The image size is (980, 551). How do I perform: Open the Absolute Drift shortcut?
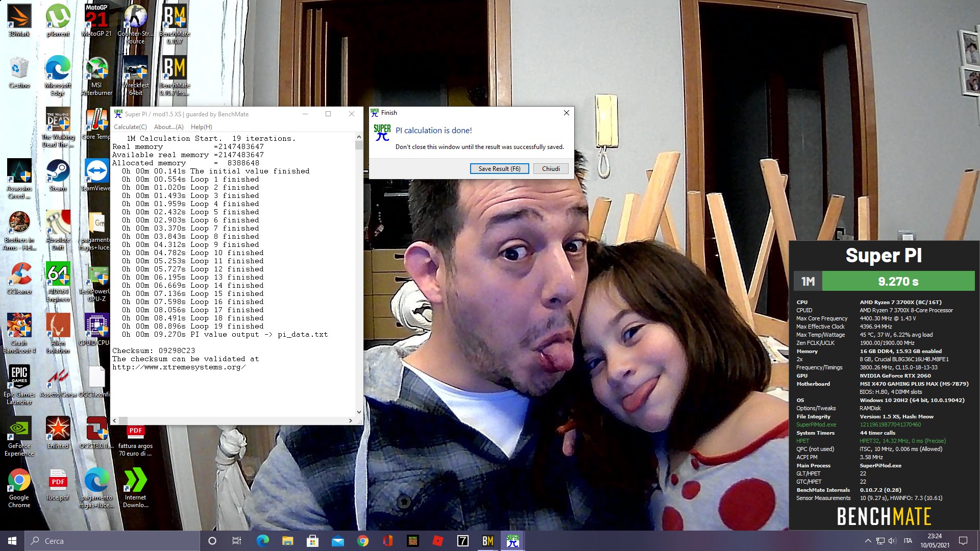point(58,230)
